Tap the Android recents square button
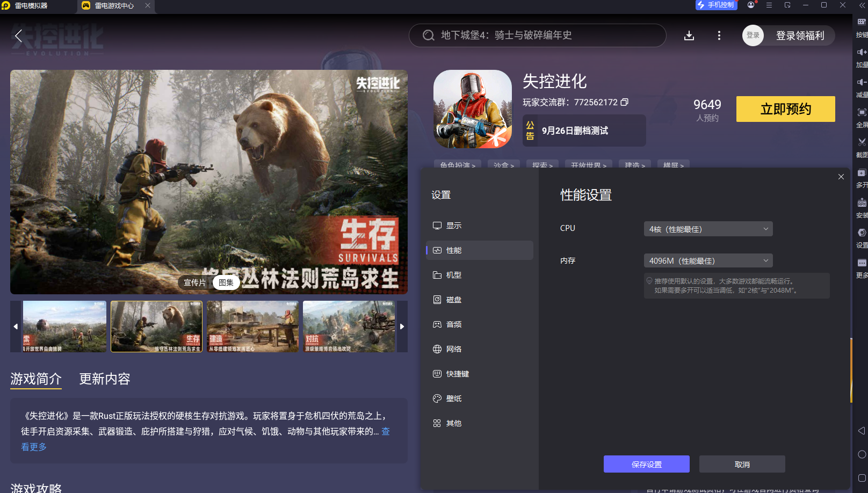 click(x=862, y=478)
